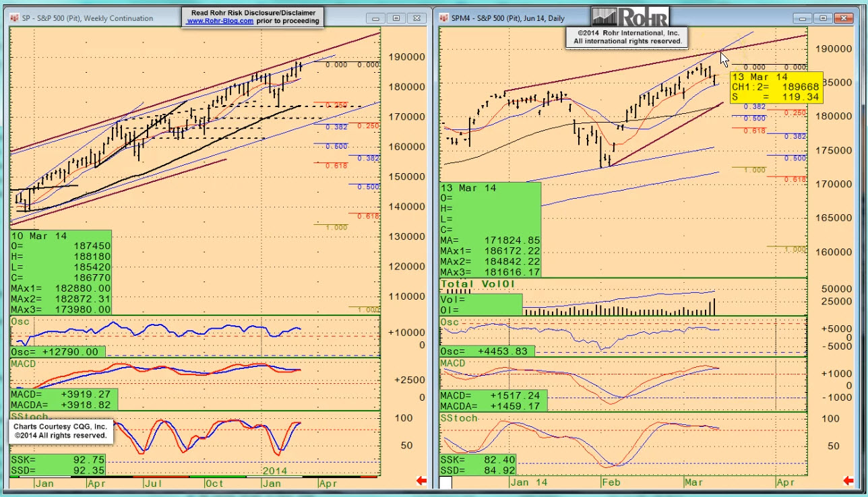
Task: Click the Total VolOI panel header
Action: [478, 284]
